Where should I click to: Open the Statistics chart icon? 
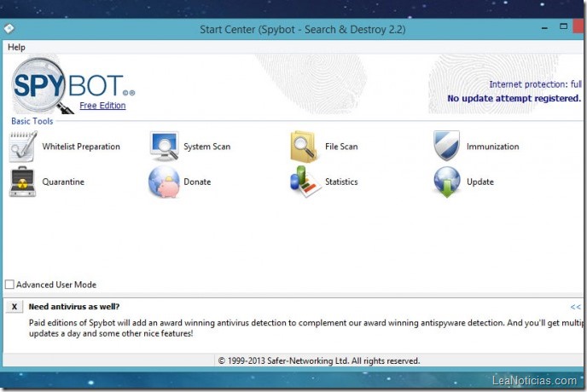click(305, 182)
